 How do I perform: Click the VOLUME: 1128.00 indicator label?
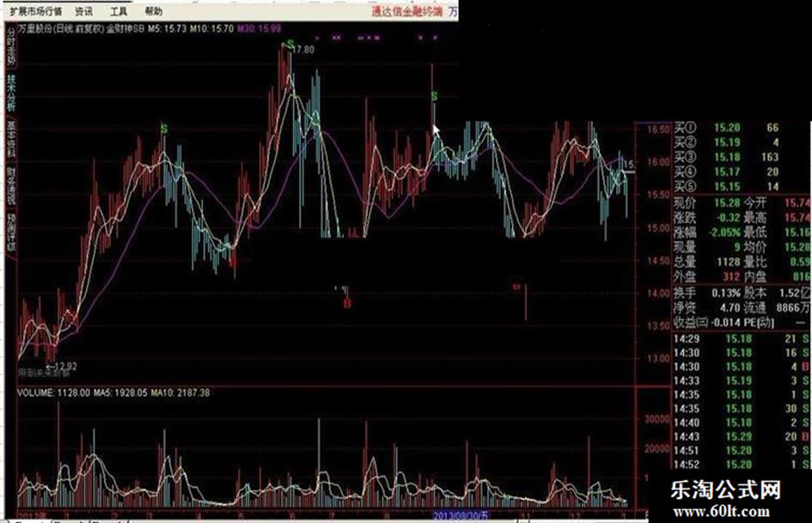click(x=53, y=393)
